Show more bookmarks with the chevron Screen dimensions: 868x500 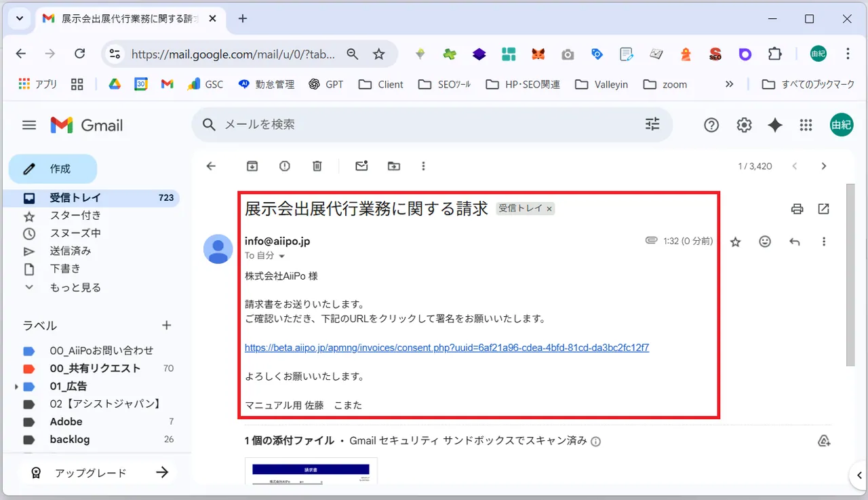(730, 84)
